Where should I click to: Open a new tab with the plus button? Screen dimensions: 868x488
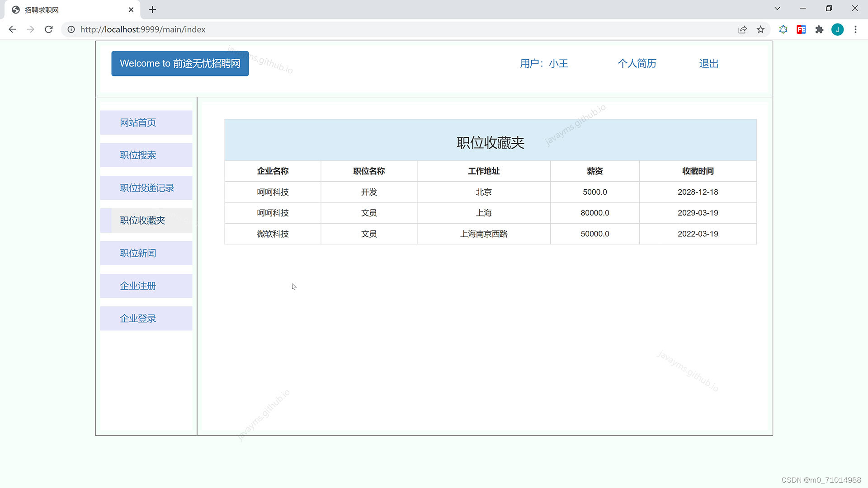(152, 9)
